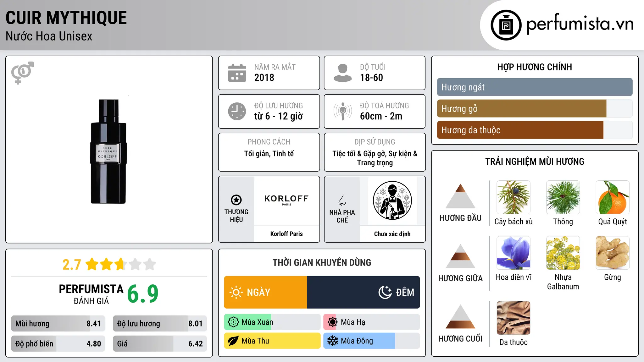Select the Quả Quýt mandarin image

point(613,197)
